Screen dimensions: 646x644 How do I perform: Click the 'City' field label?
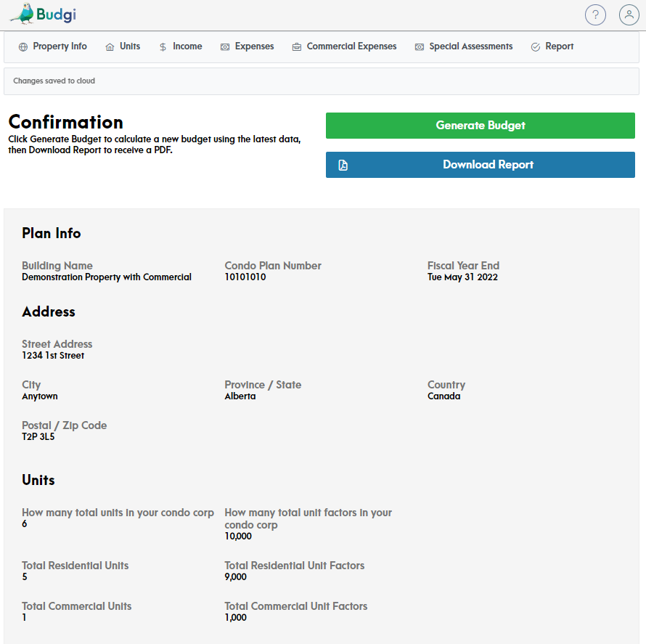tap(31, 386)
